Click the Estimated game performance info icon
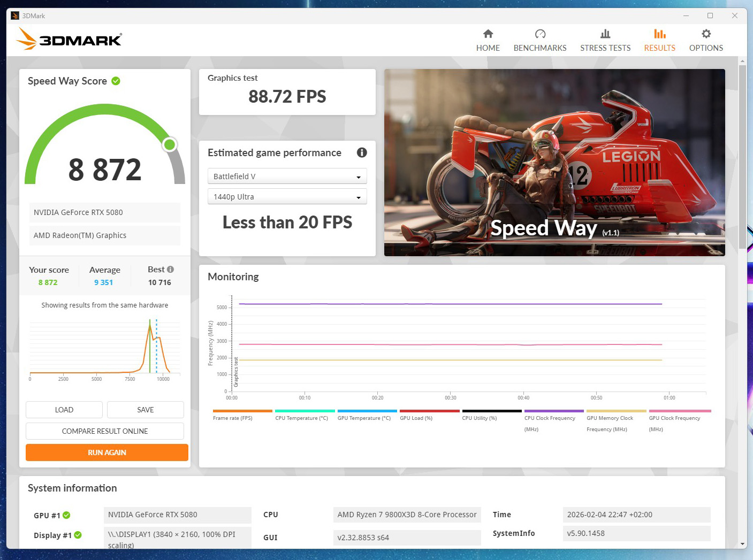The image size is (753, 560). (x=362, y=153)
